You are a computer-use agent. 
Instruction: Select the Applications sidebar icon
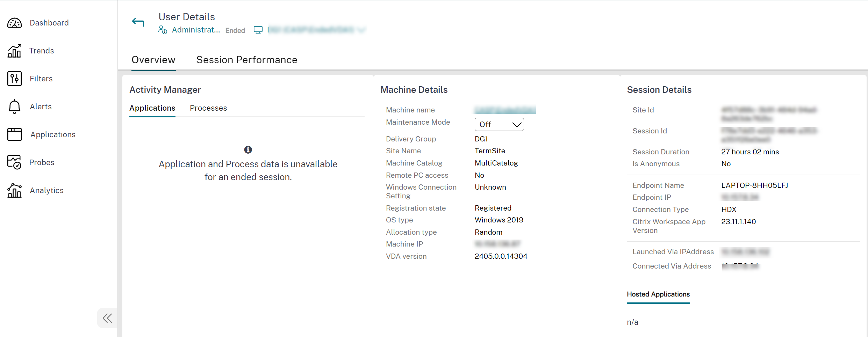point(14,134)
